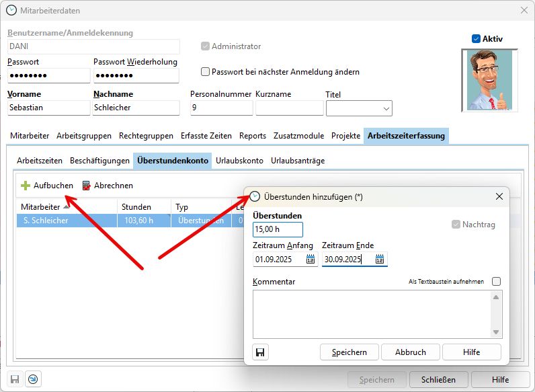Open calendar picker for Zeitraum Anfang

pos(311,259)
